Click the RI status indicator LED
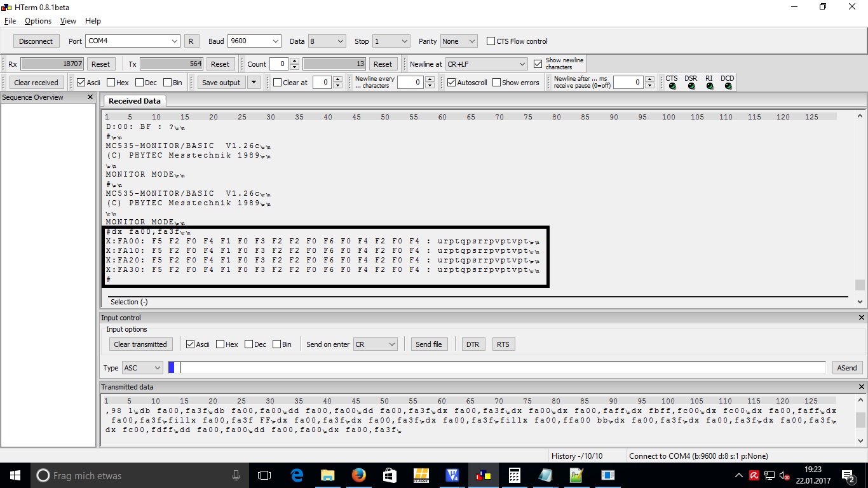The image size is (868, 488). click(x=709, y=86)
